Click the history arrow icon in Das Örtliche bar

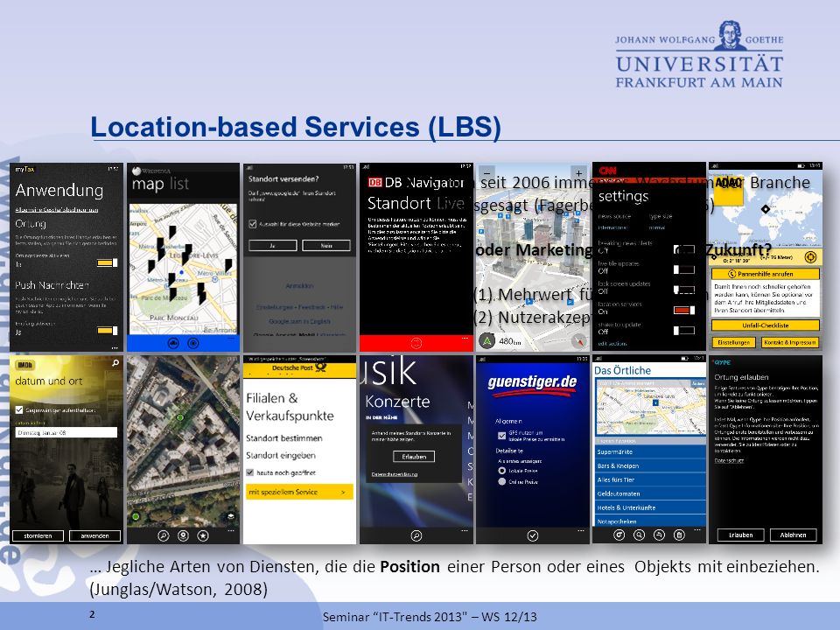click(x=659, y=535)
